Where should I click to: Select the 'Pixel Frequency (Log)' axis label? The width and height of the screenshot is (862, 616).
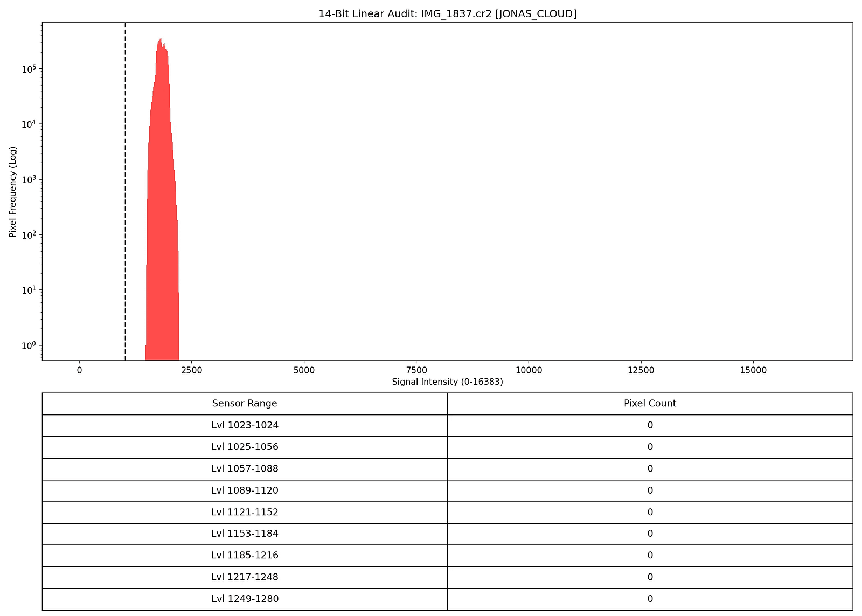tap(12, 191)
